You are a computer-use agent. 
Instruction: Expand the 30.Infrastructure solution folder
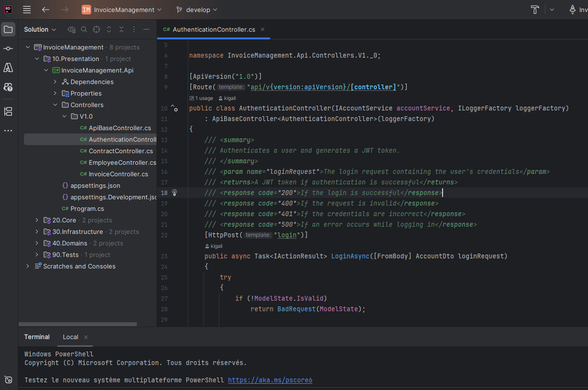(x=37, y=232)
